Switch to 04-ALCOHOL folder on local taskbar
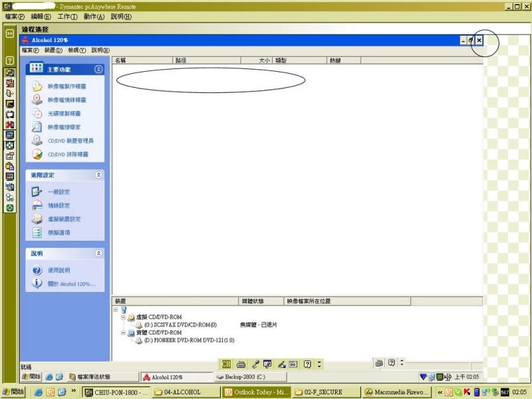532x399 pixels. tap(186, 392)
